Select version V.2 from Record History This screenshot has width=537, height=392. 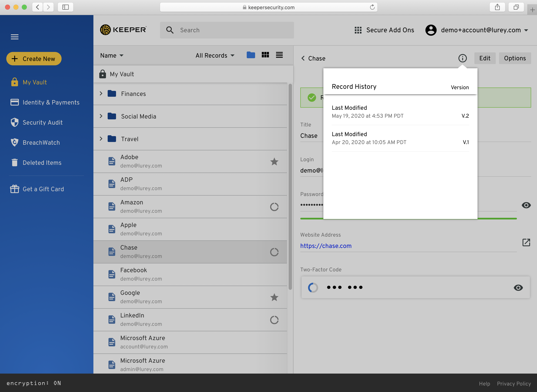400,112
